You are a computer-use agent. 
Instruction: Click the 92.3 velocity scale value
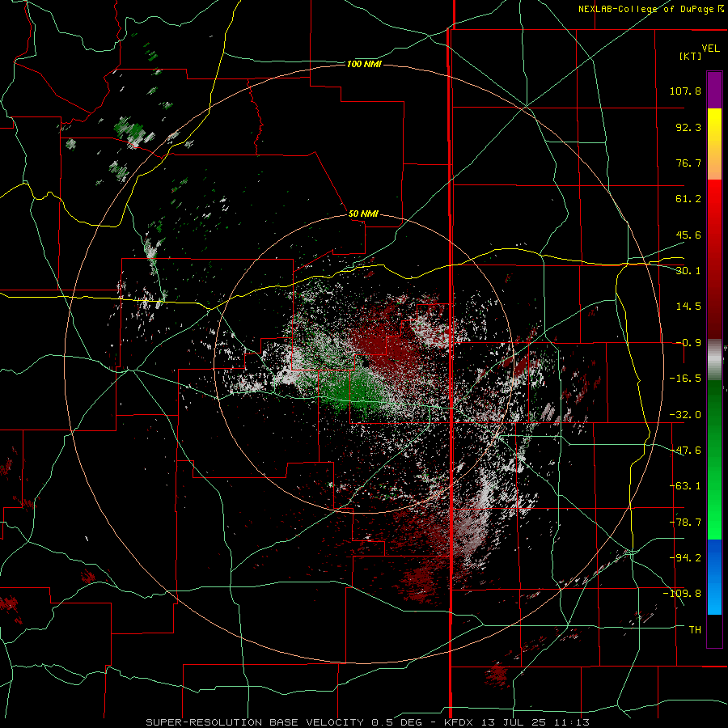click(688, 127)
